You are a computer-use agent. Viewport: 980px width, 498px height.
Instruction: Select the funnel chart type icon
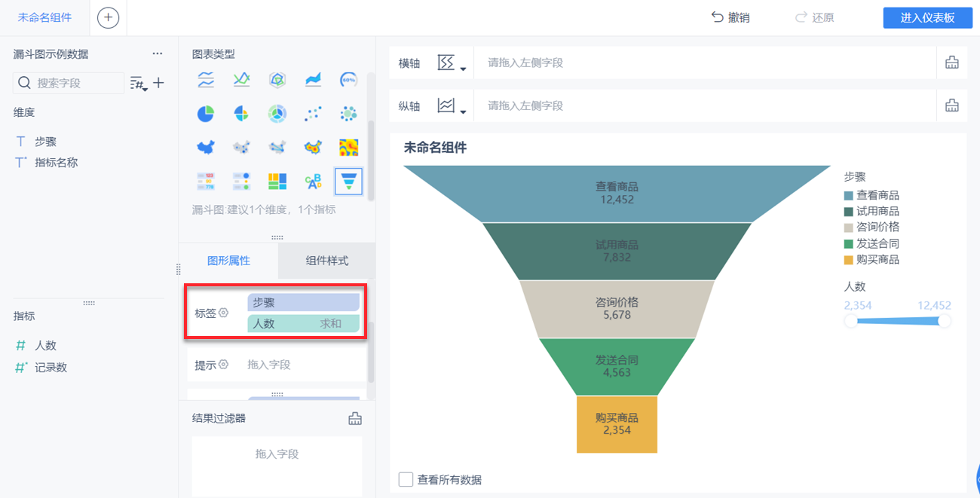tap(348, 181)
